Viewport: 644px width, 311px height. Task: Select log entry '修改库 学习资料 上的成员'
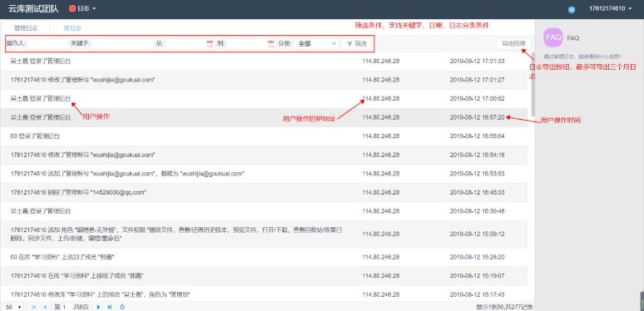tap(264, 294)
